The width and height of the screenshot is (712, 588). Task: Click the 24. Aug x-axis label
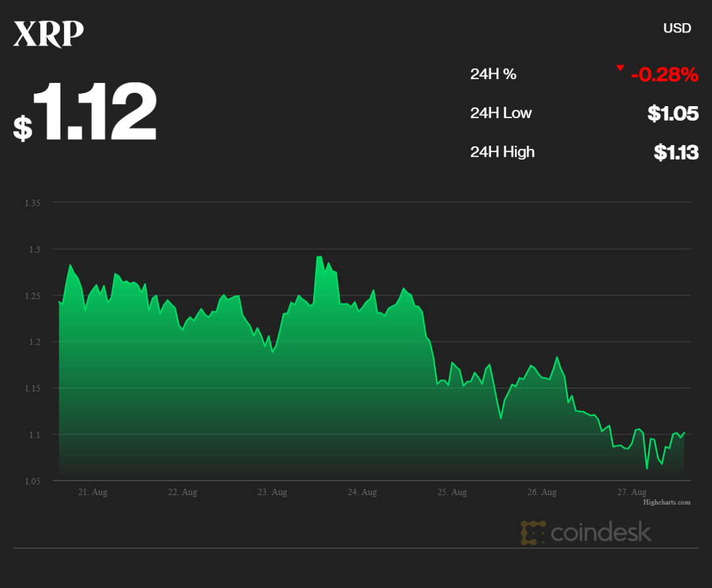[362, 492]
